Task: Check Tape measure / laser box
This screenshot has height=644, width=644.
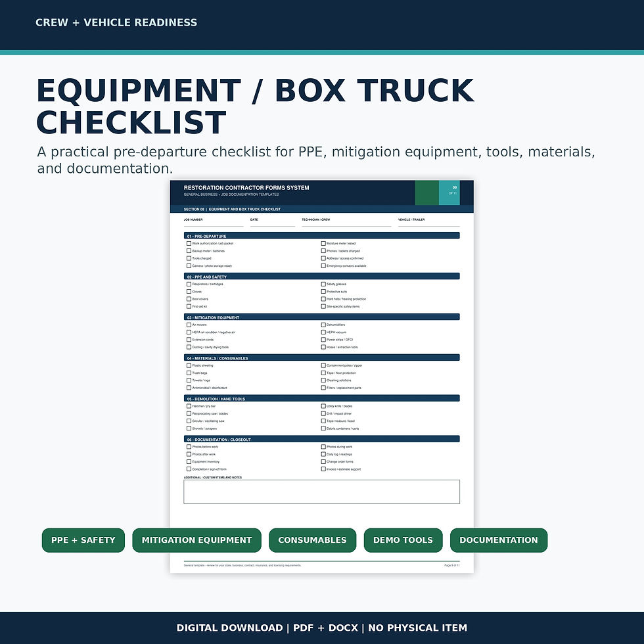Action: coord(323,421)
